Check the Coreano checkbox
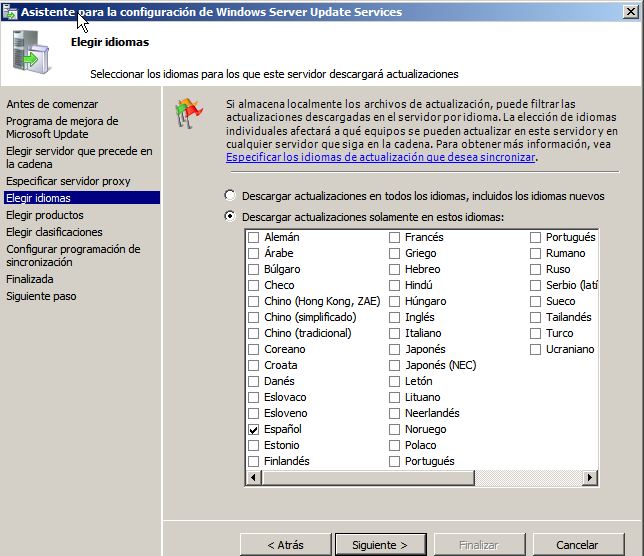 [253, 349]
